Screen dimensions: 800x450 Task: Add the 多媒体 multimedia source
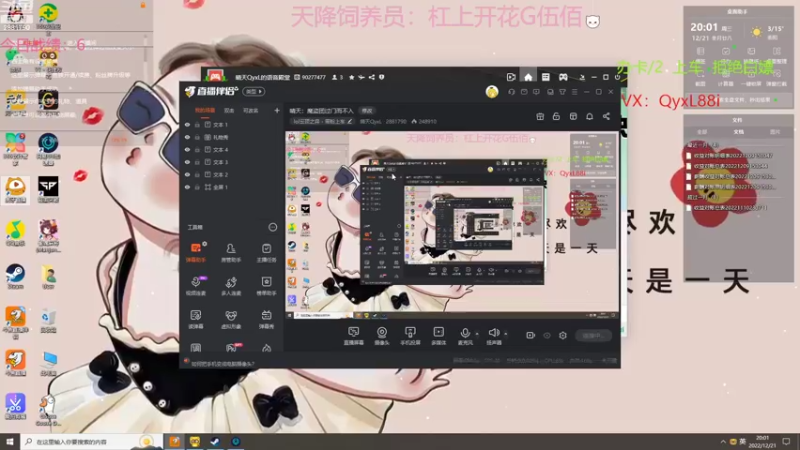pos(438,336)
